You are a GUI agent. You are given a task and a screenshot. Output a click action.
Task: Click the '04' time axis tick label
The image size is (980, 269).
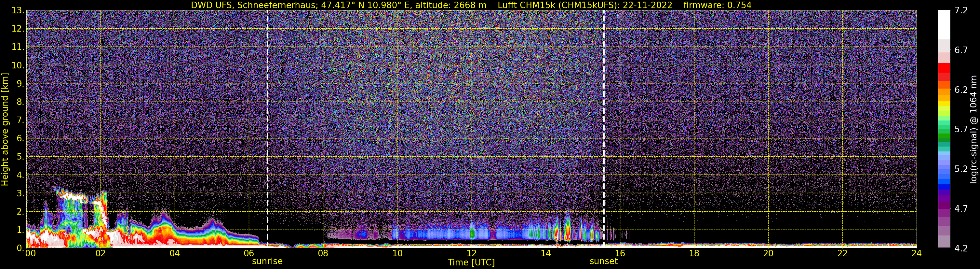175,253
